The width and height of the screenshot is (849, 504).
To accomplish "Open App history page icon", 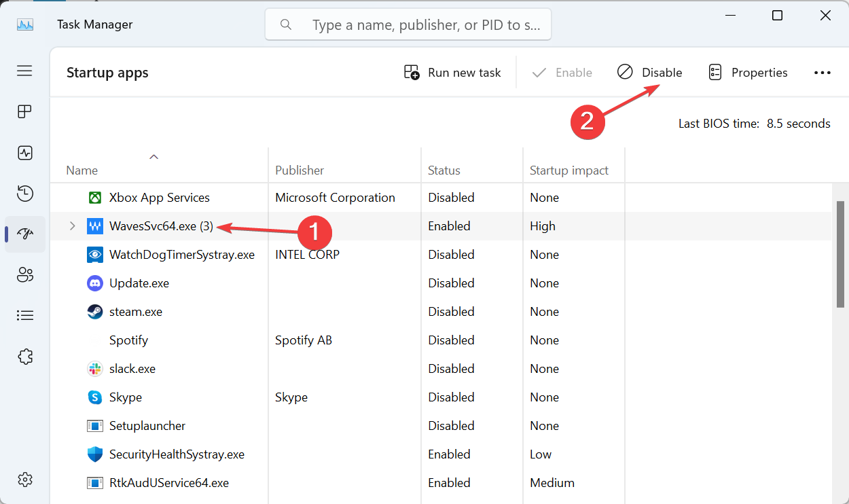I will pos(25,194).
